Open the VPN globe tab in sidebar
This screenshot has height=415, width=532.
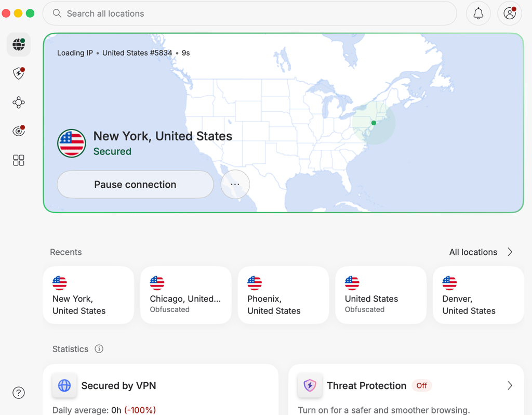(x=19, y=45)
